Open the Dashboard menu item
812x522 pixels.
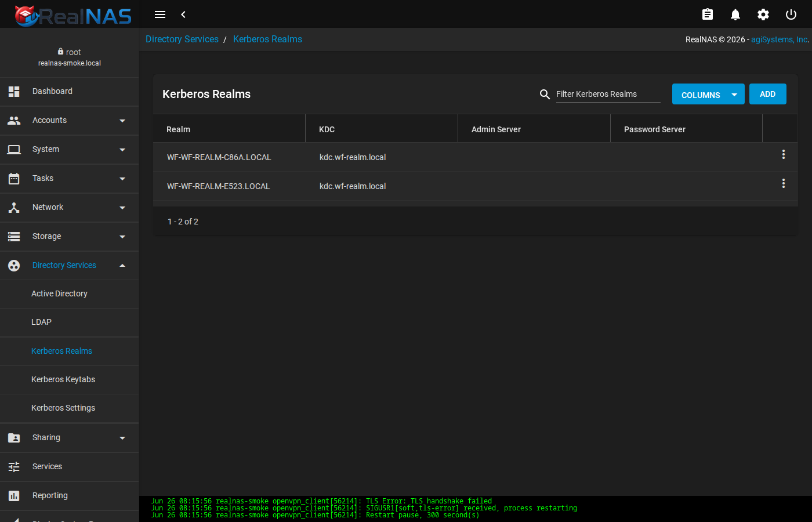click(70, 91)
